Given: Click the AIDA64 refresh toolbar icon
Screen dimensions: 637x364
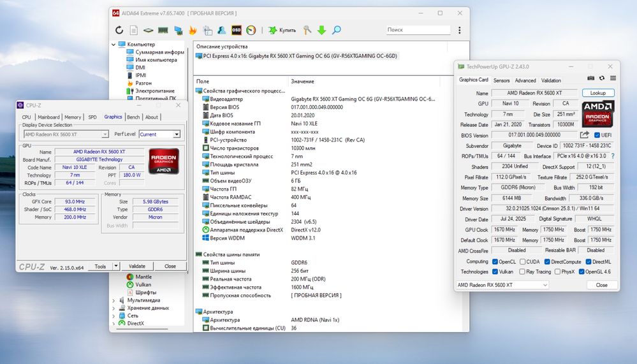Looking at the screenshot, I should [119, 30].
